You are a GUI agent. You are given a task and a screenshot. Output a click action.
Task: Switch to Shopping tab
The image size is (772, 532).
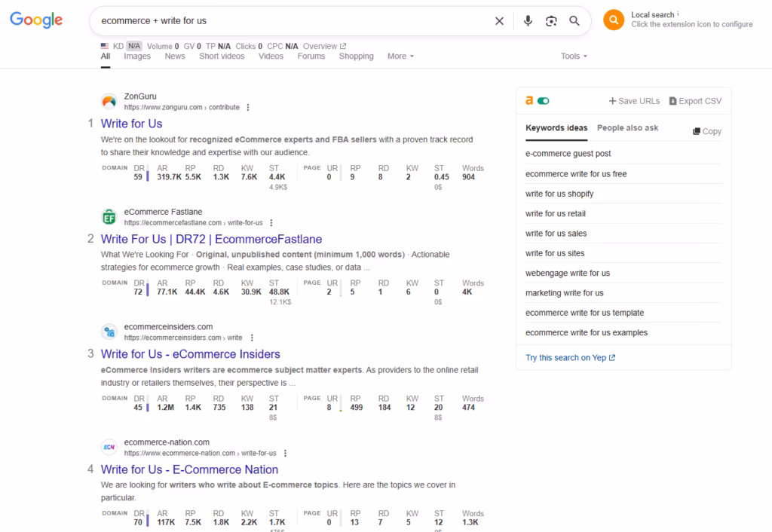(356, 56)
